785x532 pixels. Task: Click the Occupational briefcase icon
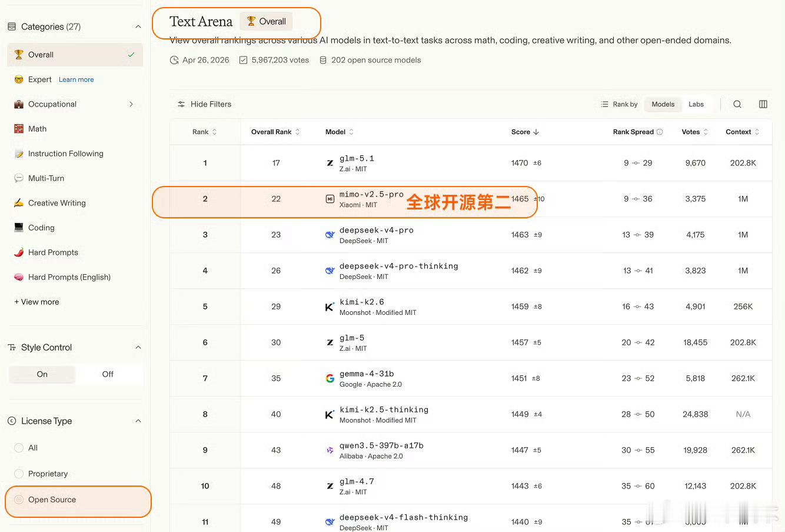coord(19,104)
